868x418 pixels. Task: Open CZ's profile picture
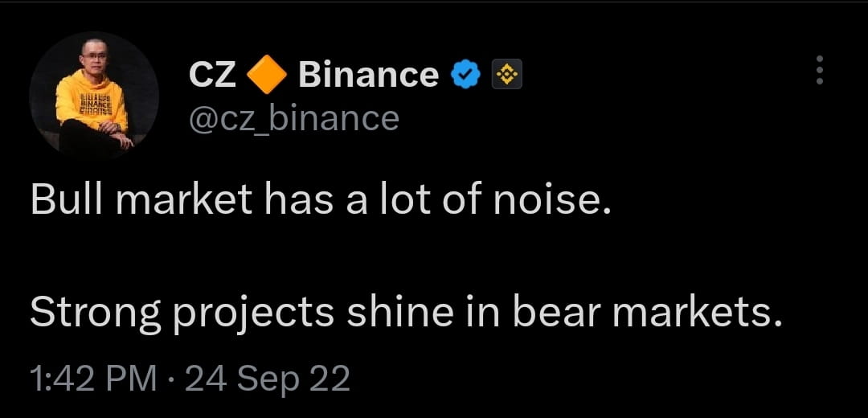click(x=93, y=96)
